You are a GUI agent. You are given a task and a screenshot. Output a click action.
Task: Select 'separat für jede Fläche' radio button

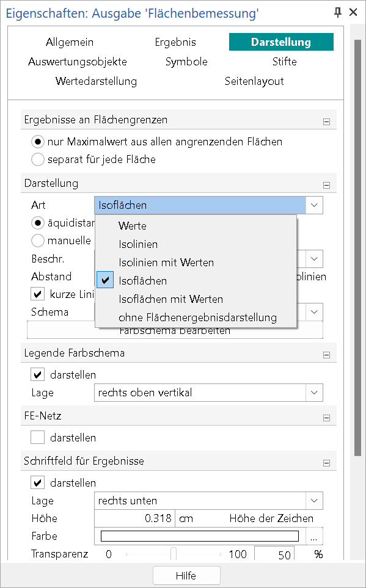[37, 159]
